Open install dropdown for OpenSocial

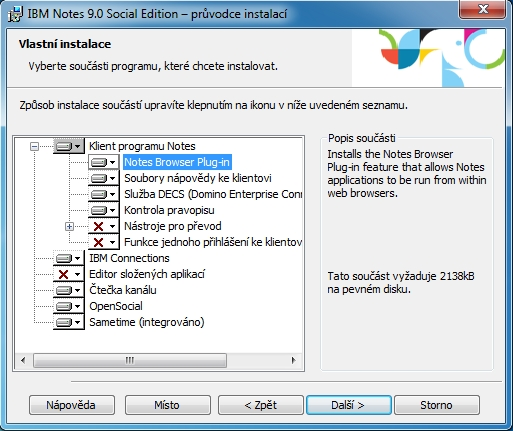(69, 306)
